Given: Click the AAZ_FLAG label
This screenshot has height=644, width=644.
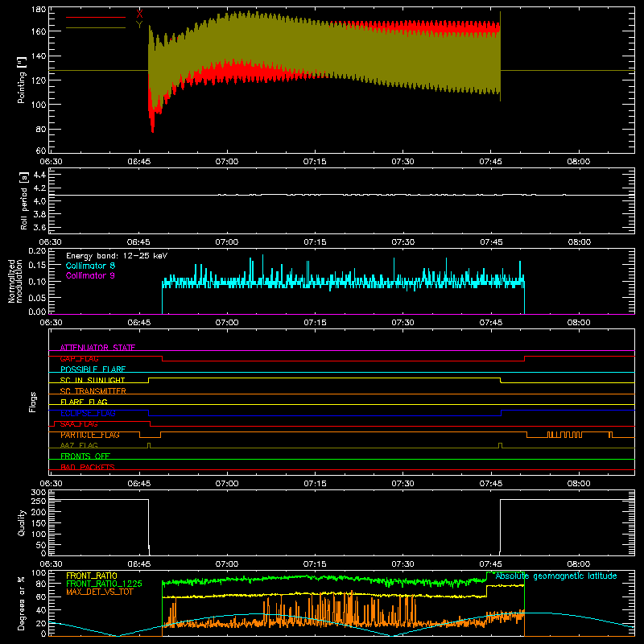Looking at the screenshot, I should tap(79, 445).
